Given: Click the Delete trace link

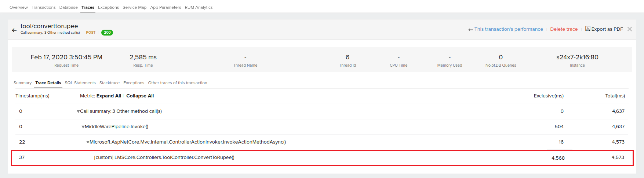Looking at the screenshot, I should 564,29.
